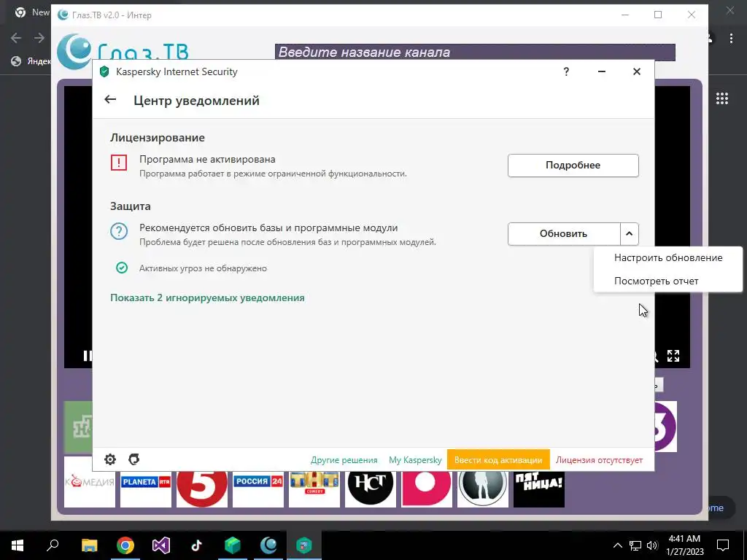The width and height of the screenshot is (747, 560).
Task: Collapse the Обновить dropdown arrow
Action: [630, 234]
